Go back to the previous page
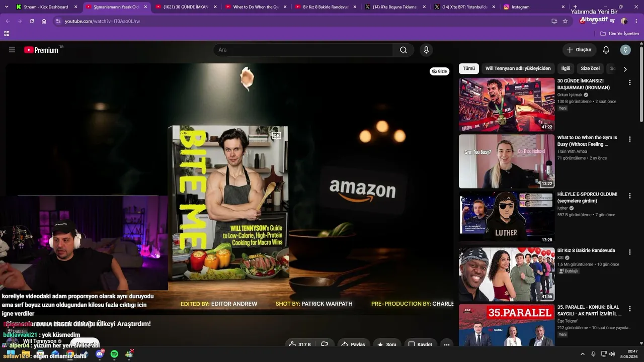This screenshot has width=644, height=362. coord(8,21)
